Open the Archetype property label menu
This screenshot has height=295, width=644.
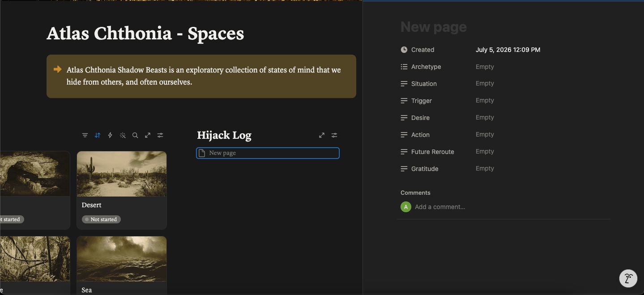coord(426,67)
